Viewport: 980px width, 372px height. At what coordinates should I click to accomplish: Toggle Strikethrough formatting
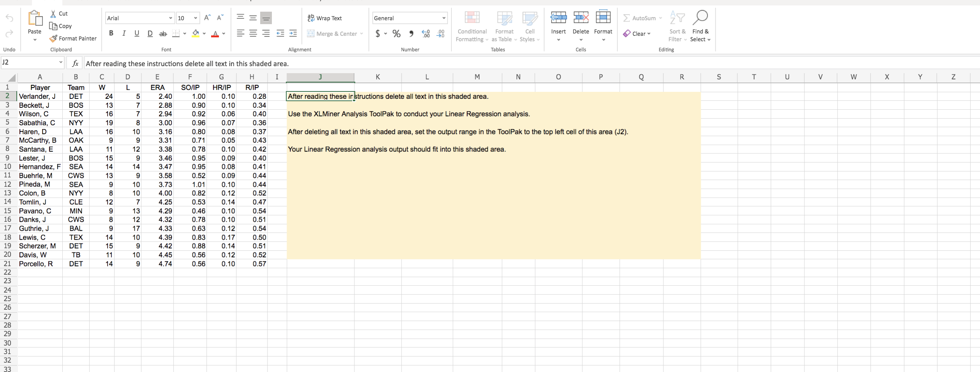(163, 34)
